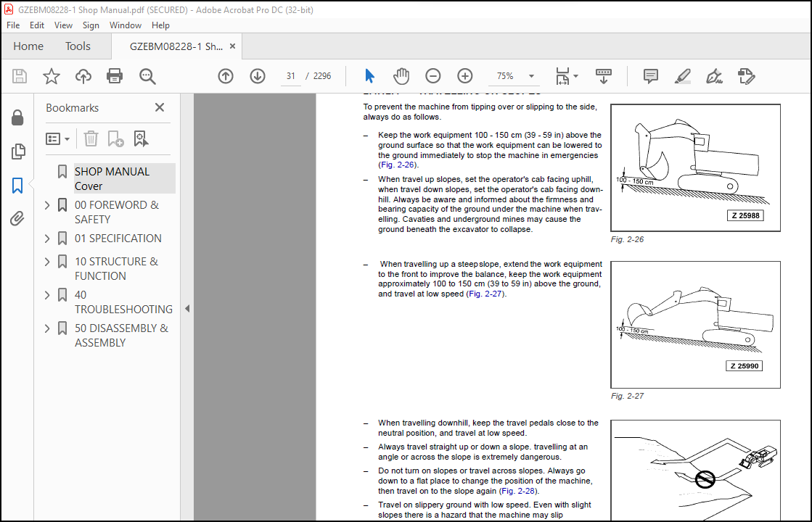Print the document via printer icon
The image size is (812, 522).
(115, 76)
